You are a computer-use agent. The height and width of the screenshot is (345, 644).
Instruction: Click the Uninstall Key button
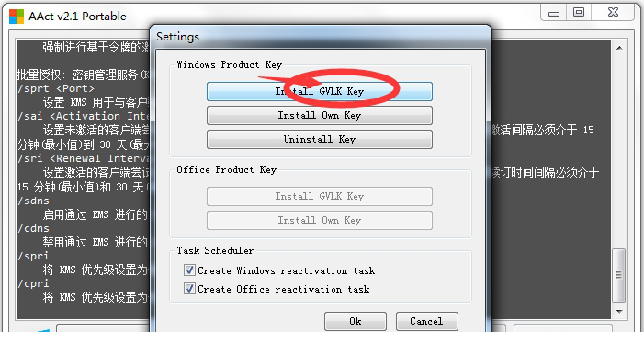click(x=320, y=140)
